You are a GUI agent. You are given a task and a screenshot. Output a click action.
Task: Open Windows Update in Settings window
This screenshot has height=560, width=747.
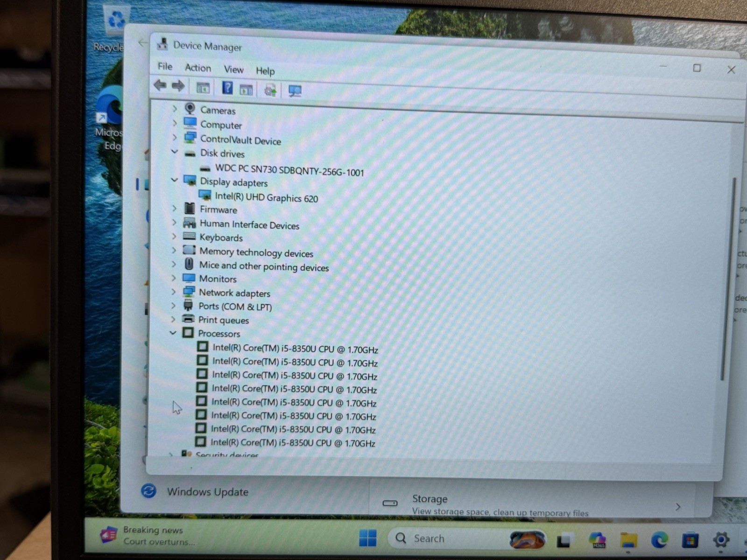click(x=207, y=491)
